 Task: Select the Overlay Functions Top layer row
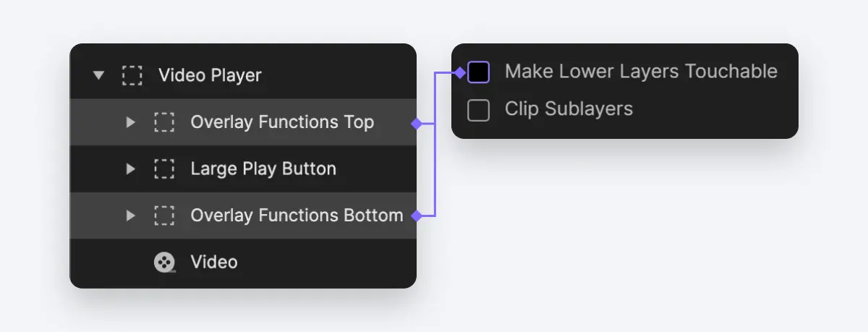coord(243,122)
